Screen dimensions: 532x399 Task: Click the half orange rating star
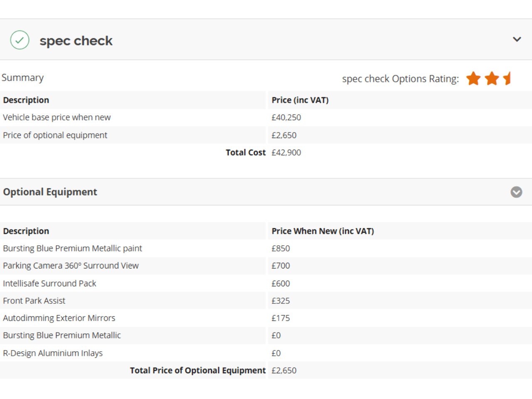click(507, 78)
